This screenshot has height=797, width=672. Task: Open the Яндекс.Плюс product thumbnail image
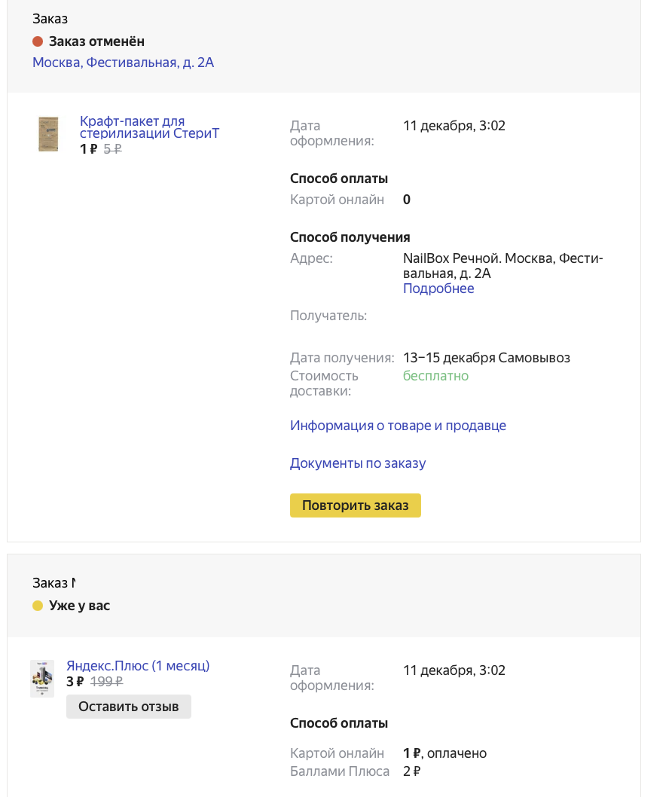(42, 679)
